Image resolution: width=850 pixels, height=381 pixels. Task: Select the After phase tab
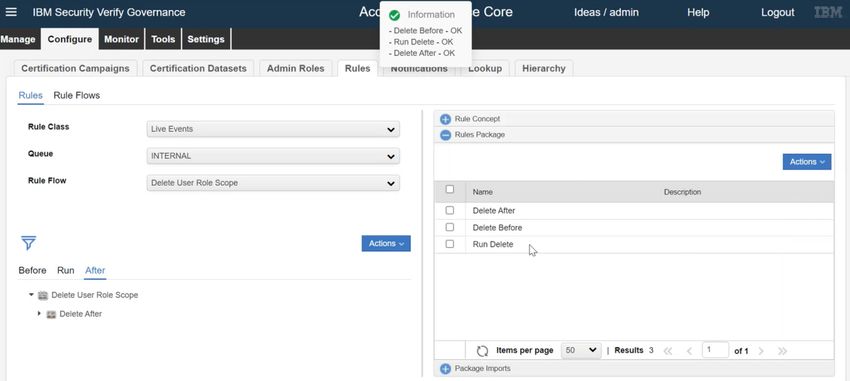(x=95, y=270)
